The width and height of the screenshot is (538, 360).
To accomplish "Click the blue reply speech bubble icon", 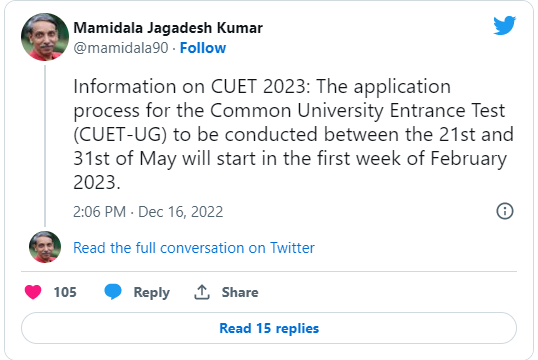I will (x=113, y=292).
